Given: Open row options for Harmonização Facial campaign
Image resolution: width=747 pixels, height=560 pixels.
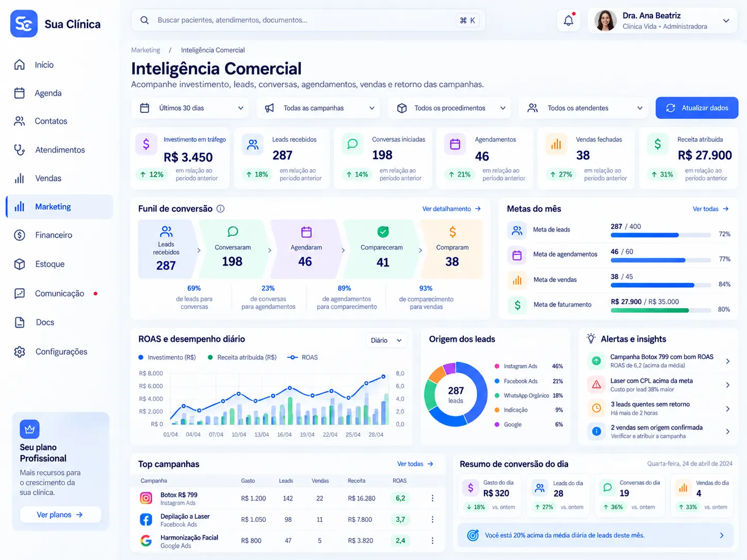Looking at the screenshot, I should click(x=432, y=540).
